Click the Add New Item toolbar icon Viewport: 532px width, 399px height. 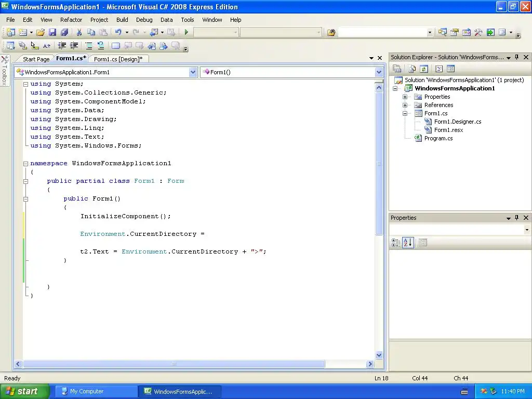23,32
